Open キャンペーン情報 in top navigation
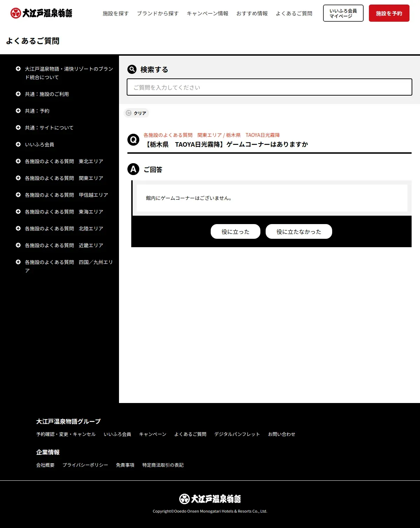 pos(208,13)
